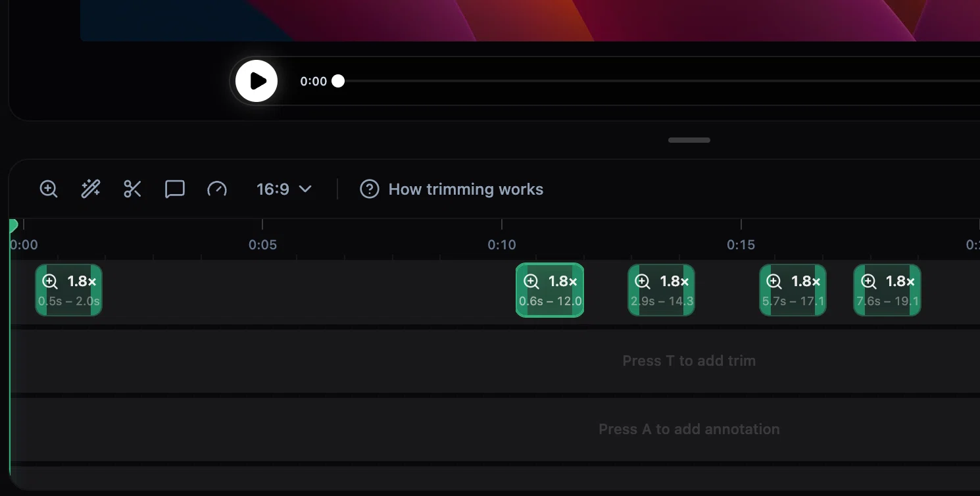Viewport: 980px width, 496px height.
Task: Click the panel resize handle above the toolbar
Action: coord(689,140)
